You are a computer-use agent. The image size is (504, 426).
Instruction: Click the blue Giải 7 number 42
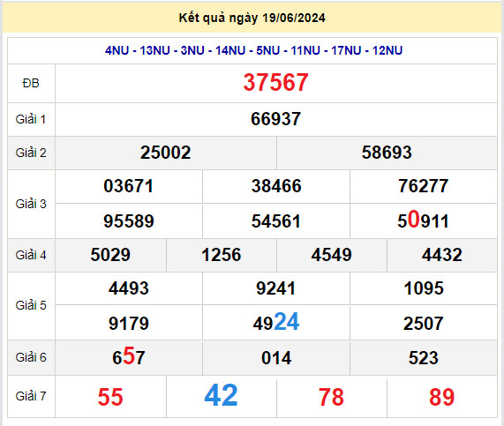tap(222, 395)
